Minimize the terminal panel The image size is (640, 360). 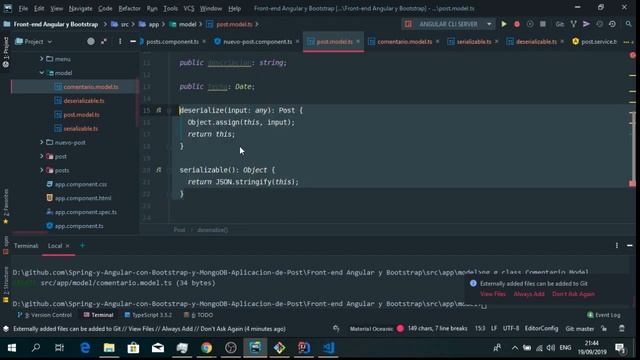(x=630, y=245)
